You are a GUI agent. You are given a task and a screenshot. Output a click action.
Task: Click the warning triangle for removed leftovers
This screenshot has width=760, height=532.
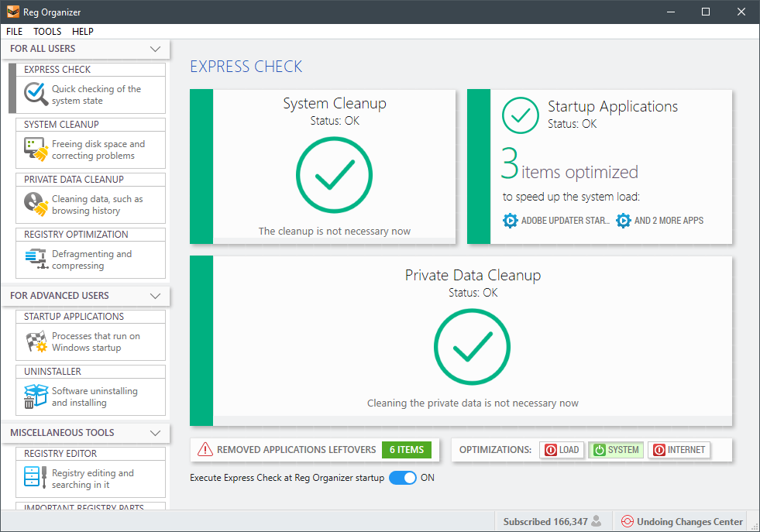pyautogui.click(x=205, y=450)
